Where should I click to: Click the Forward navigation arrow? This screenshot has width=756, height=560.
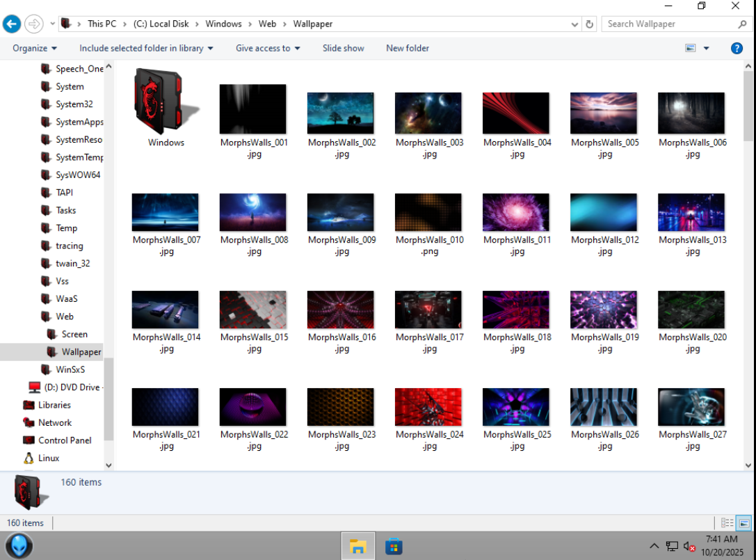point(34,24)
